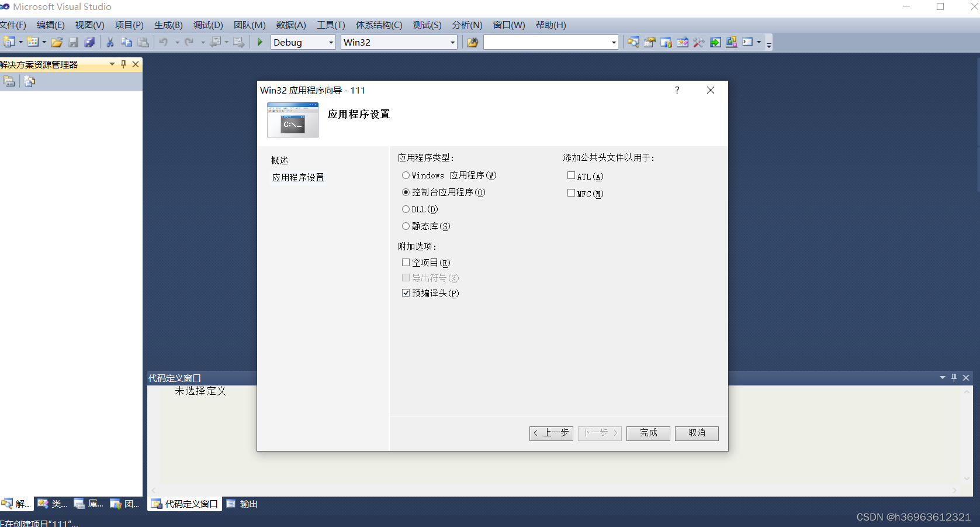Enable the MFC header checkbox
The height and width of the screenshot is (527, 980).
[x=571, y=193]
